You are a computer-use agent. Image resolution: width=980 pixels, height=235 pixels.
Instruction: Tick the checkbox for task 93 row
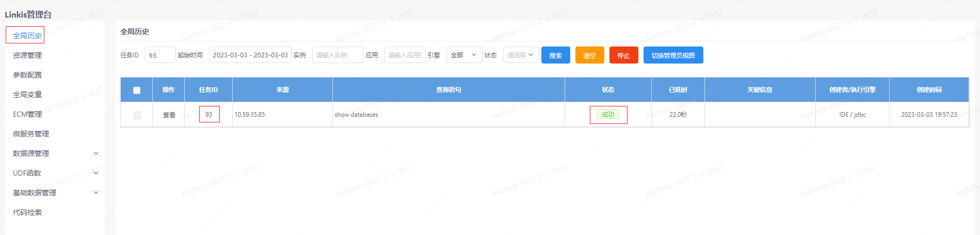pyautogui.click(x=137, y=115)
